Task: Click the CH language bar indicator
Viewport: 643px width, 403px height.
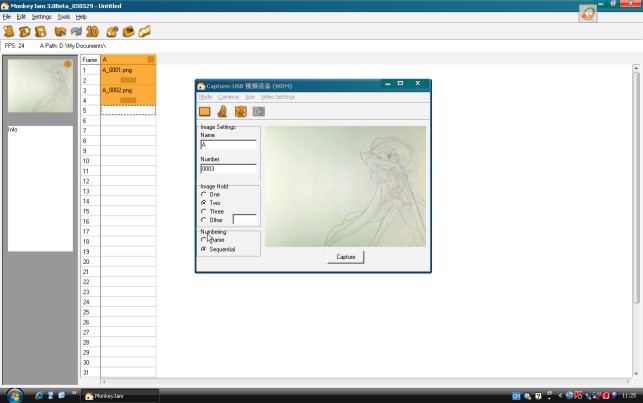Action: [x=516, y=396]
